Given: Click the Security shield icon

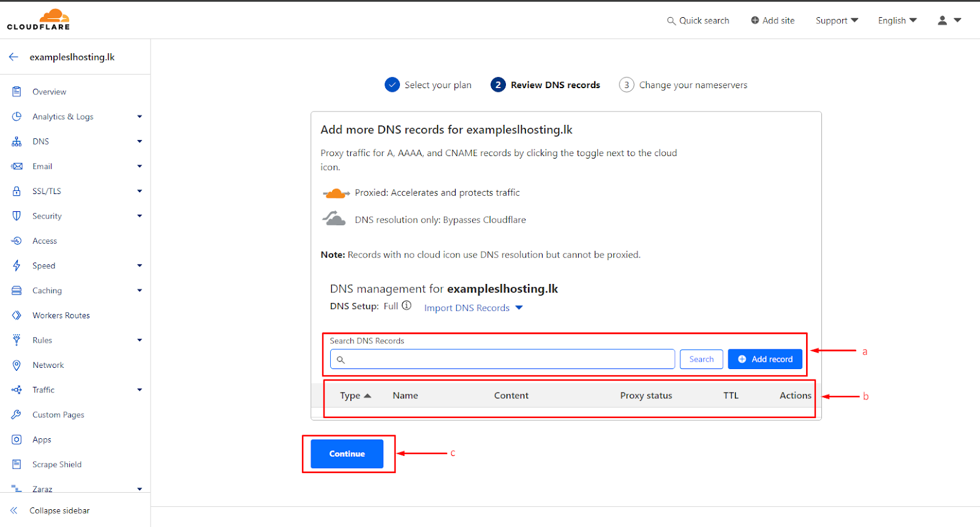Looking at the screenshot, I should point(17,216).
